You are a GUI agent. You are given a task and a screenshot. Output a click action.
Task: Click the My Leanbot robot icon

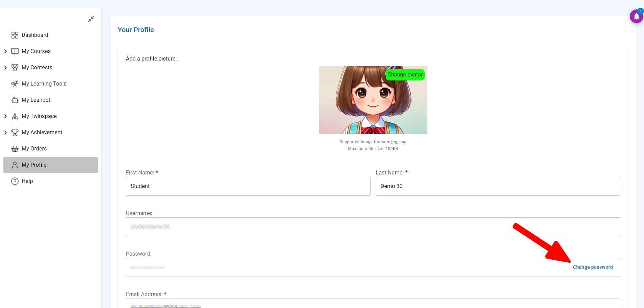[15, 100]
